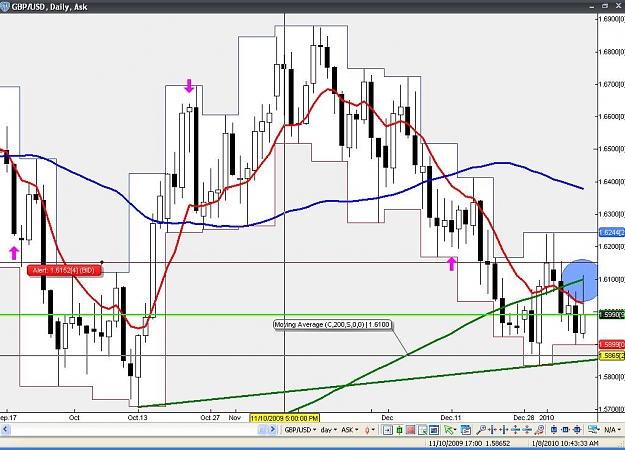Click the 1/8/2010 10:43:33 AM status text
The height and width of the screenshot is (450, 625).
pyautogui.click(x=565, y=443)
